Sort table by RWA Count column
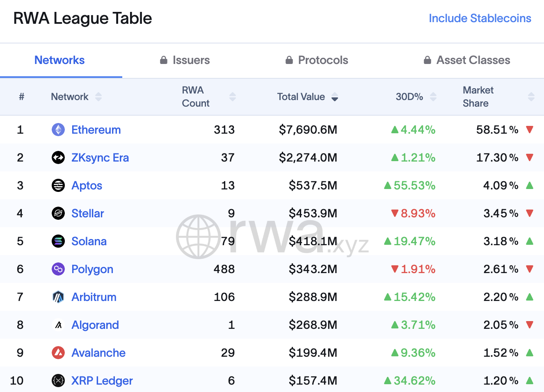 click(233, 97)
